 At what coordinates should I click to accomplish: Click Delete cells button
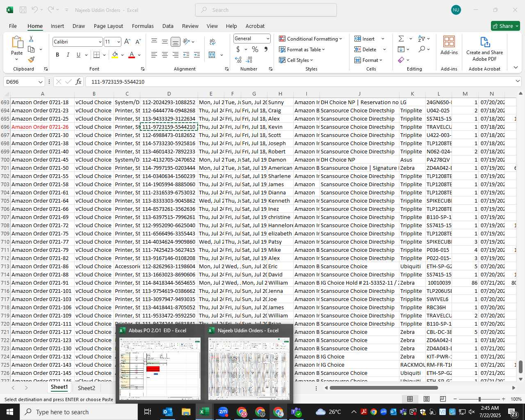366,49
